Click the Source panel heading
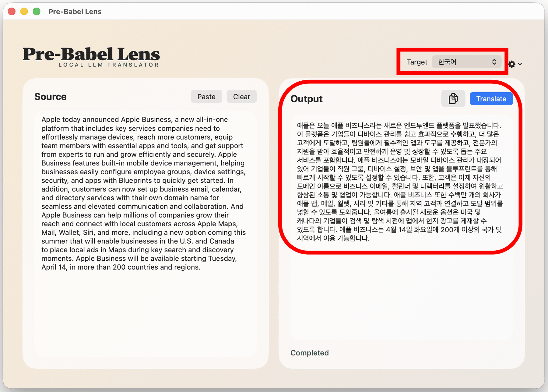 pyautogui.click(x=51, y=97)
